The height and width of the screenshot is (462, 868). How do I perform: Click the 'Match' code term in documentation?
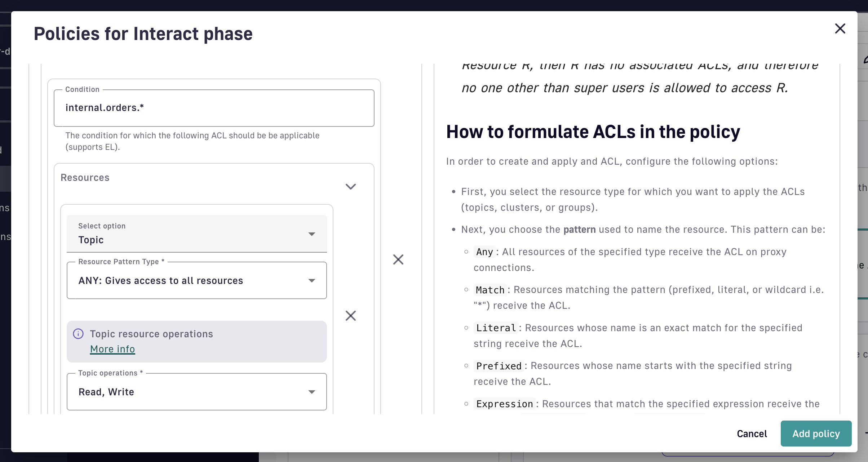click(490, 290)
